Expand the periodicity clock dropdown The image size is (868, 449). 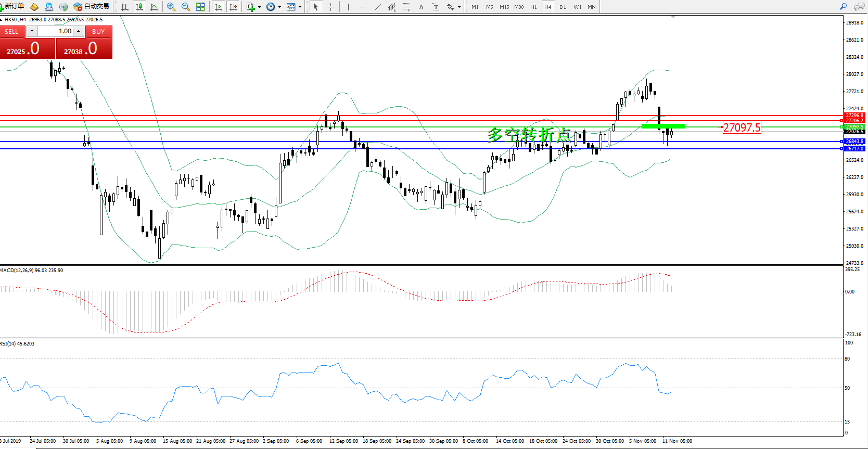[x=279, y=7]
